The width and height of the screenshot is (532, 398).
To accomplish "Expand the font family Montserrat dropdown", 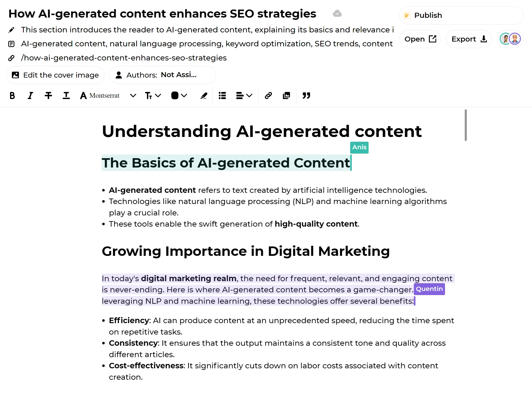I will [x=133, y=96].
